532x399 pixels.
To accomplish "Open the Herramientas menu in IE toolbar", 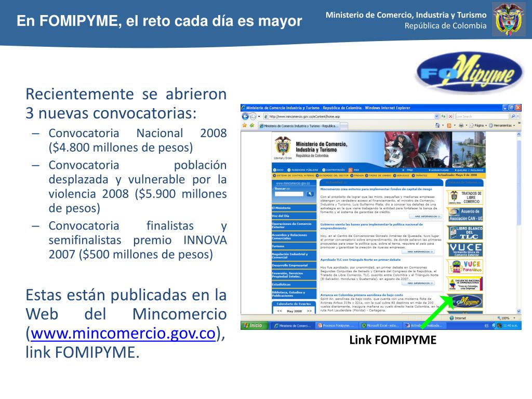I will point(501,126).
